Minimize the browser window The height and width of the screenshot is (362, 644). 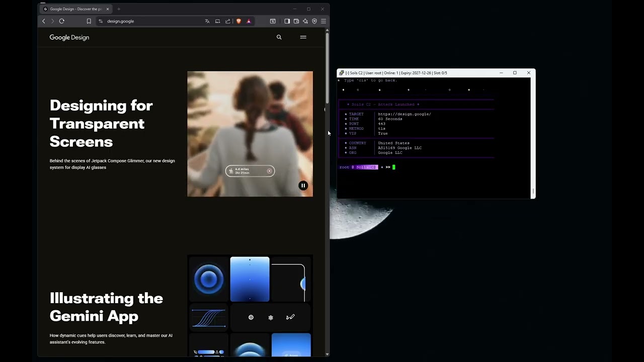point(294,9)
